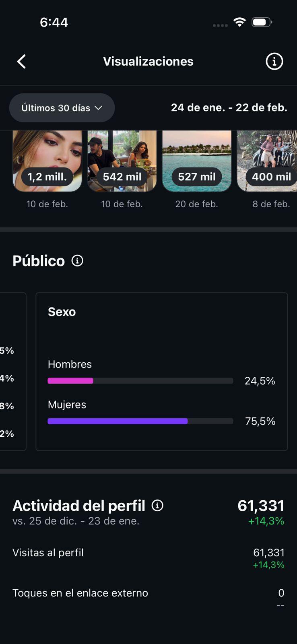Tap the 24 de ene. - 22 de feb. date range

pos(229,108)
